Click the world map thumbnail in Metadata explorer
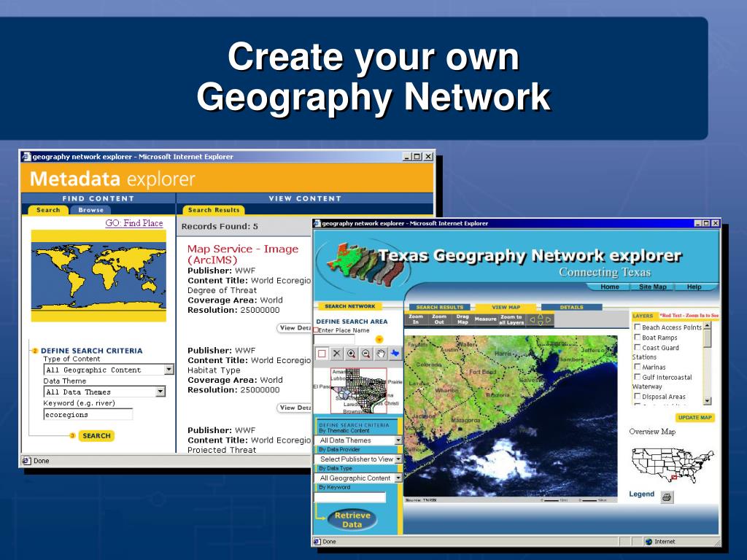 point(98,276)
